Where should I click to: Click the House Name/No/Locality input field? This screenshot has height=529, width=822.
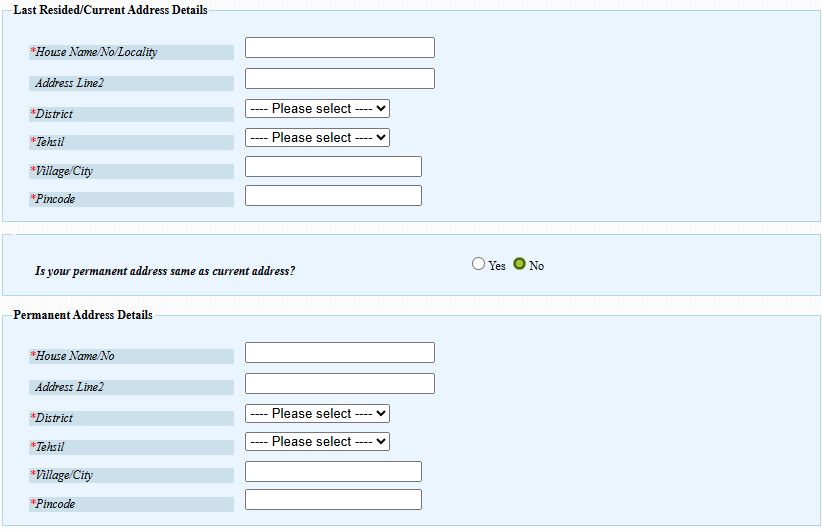point(339,48)
